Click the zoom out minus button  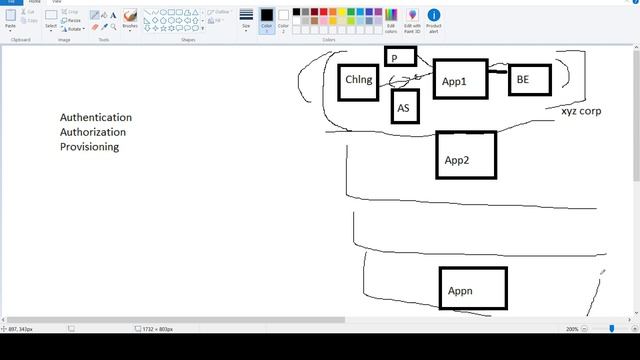coord(584,329)
